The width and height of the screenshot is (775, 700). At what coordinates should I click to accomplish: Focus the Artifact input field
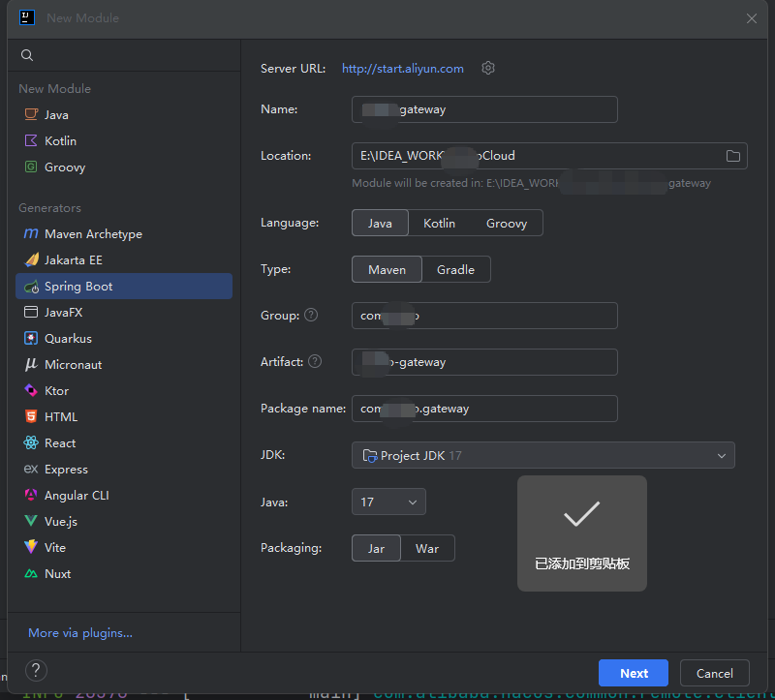pyautogui.click(x=484, y=362)
